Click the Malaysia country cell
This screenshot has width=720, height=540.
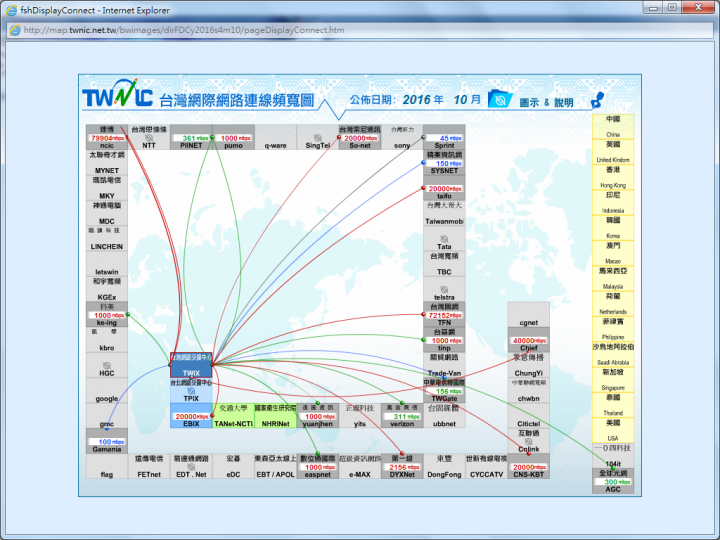[613, 278]
